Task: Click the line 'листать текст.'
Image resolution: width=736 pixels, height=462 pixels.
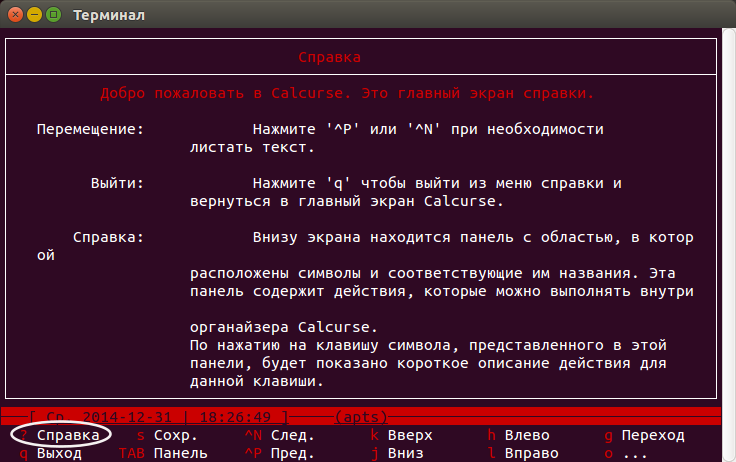Action: pos(252,147)
